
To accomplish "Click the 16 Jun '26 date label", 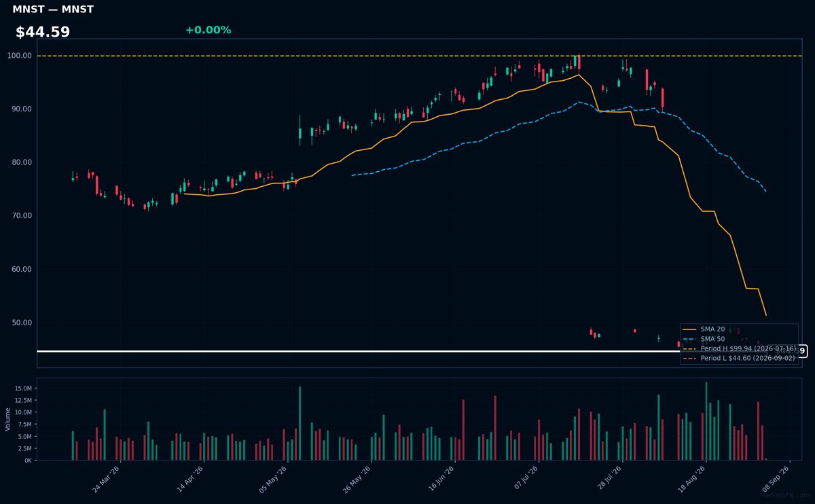I will [441, 479].
